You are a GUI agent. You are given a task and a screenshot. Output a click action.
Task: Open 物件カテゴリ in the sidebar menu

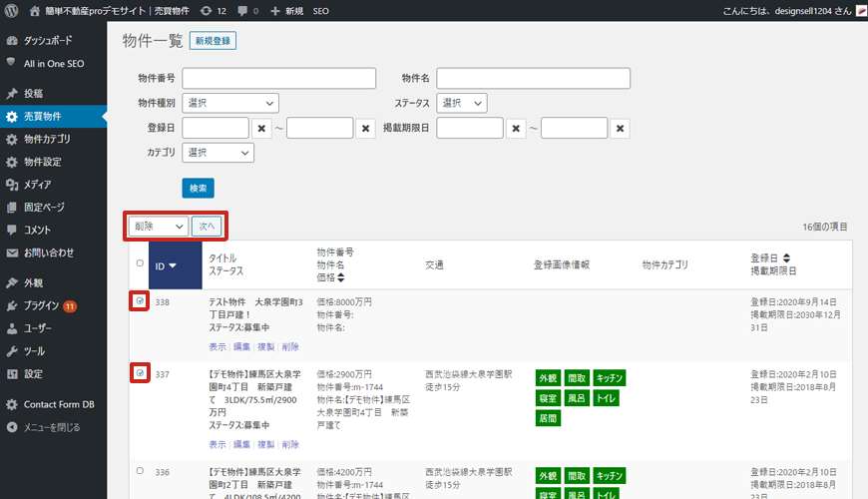click(x=47, y=139)
